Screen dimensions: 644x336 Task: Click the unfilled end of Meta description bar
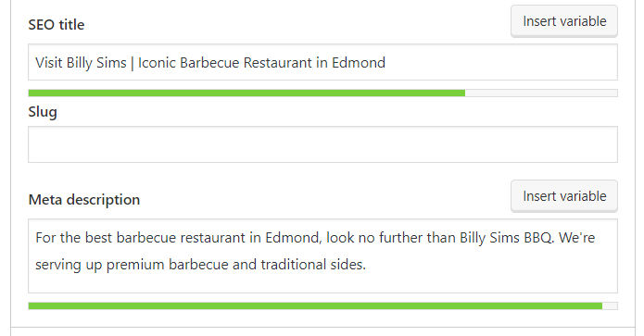tap(610, 305)
